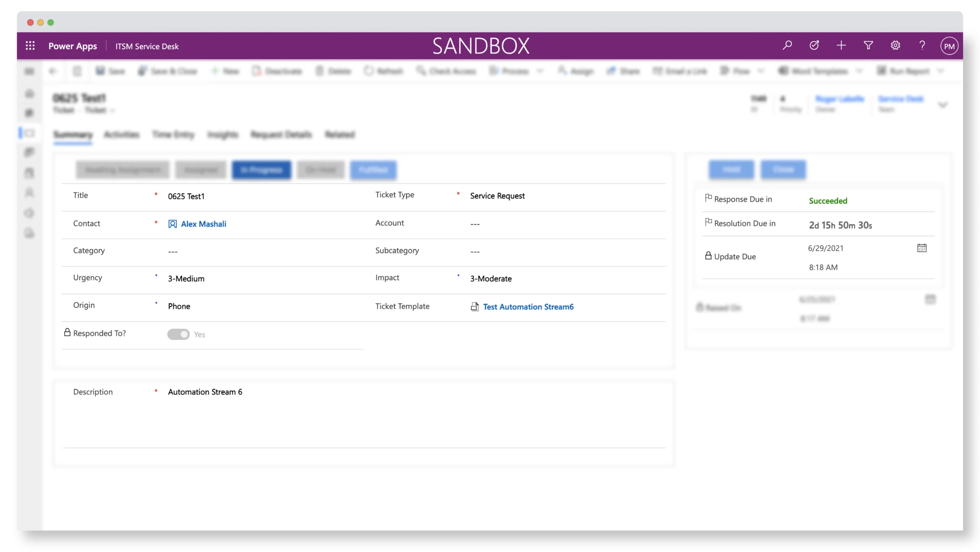This screenshot has width=980, height=552.
Task: Open the Test Automation Stream6 template link
Action: [528, 306]
